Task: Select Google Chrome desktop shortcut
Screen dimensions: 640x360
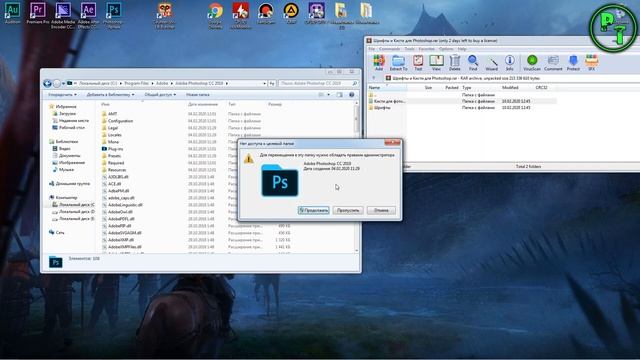Action: coord(215,16)
